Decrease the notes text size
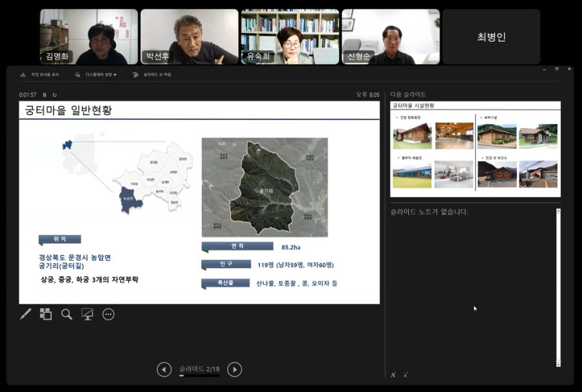 [x=405, y=375]
